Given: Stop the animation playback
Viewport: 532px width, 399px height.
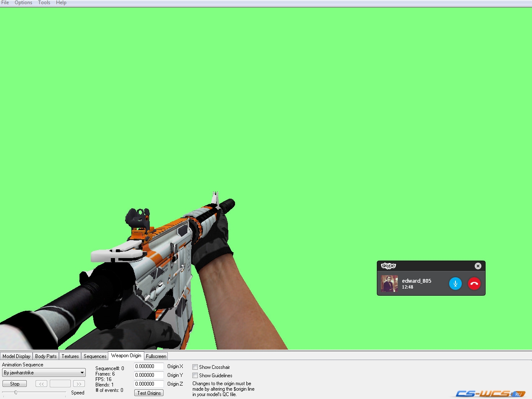Looking at the screenshot, I should pyautogui.click(x=15, y=384).
